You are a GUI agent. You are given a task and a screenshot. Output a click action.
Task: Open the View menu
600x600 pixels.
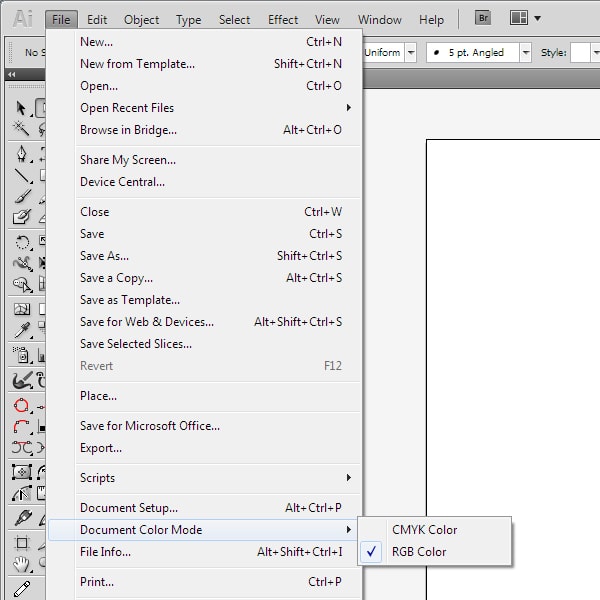(x=327, y=20)
